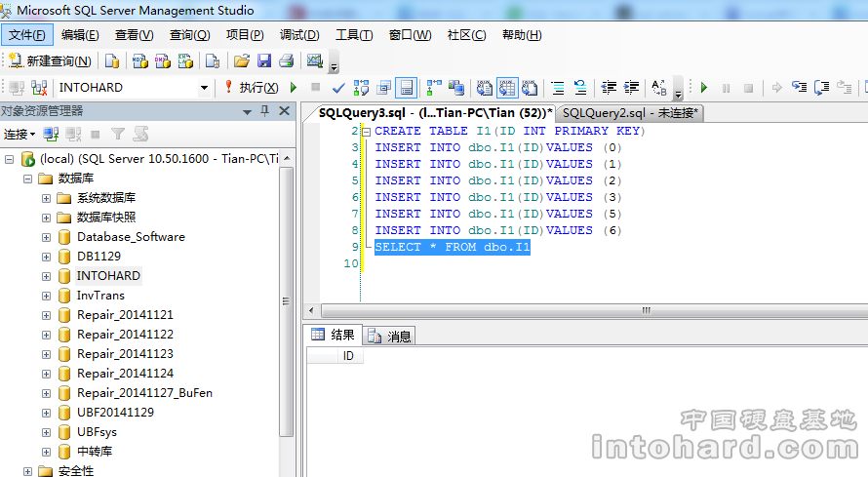The image size is (868, 477).
Task: Toggle Results to Text output mode
Action: (485, 87)
